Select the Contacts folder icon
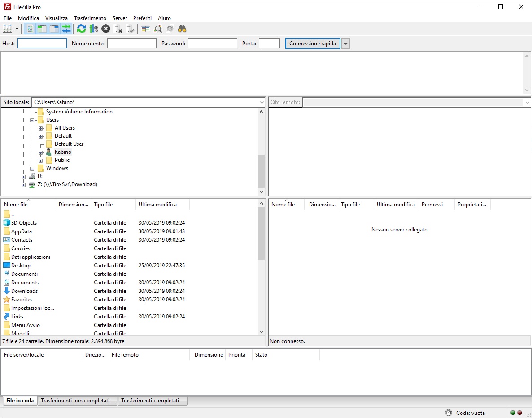Image resolution: width=532 pixels, height=418 pixels. pyautogui.click(x=6, y=240)
